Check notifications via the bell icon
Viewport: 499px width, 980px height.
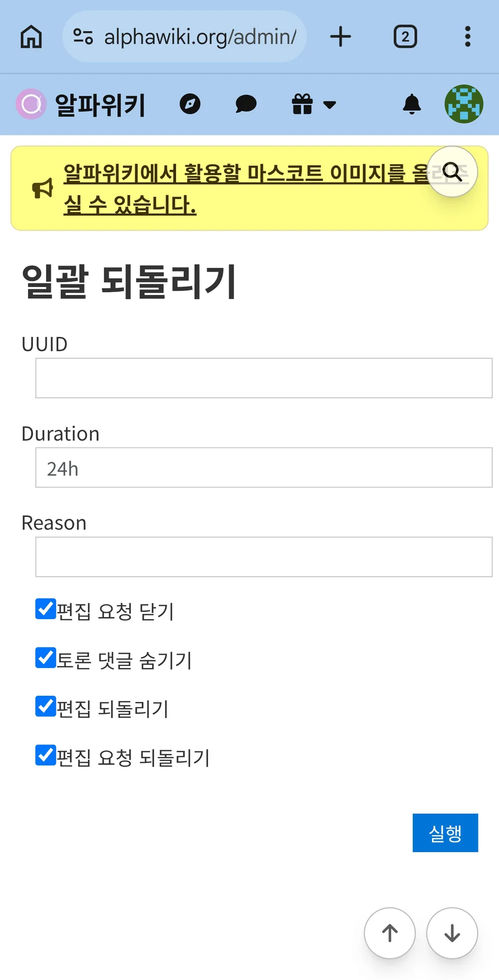click(x=412, y=104)
